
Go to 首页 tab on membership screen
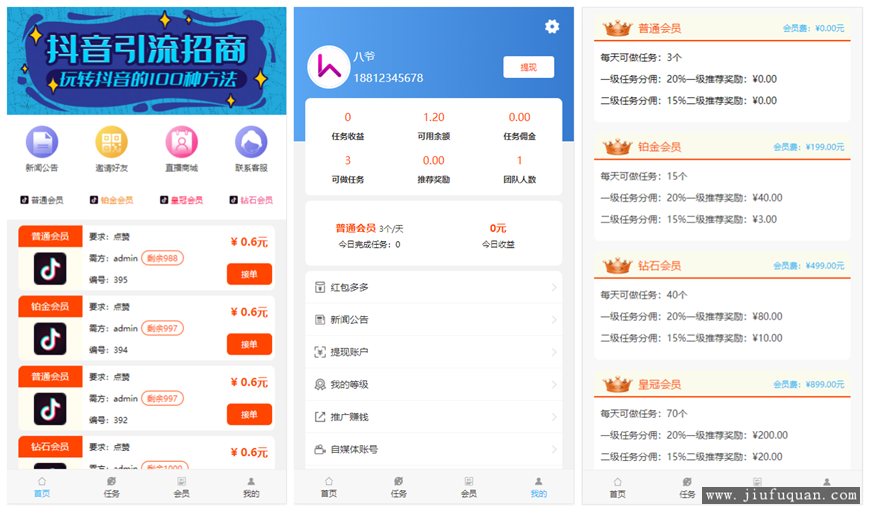(618, 487)
